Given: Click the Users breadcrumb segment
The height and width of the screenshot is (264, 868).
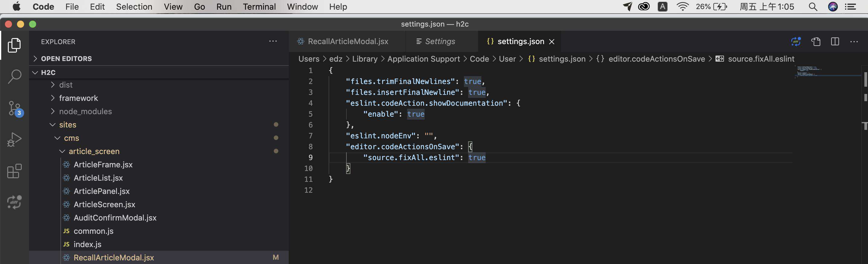Looking at the screenshot, I should tap(309, 59).
